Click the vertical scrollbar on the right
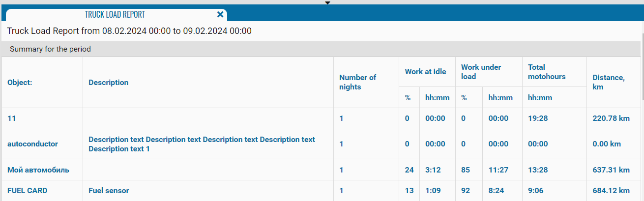 click(642, 98)
